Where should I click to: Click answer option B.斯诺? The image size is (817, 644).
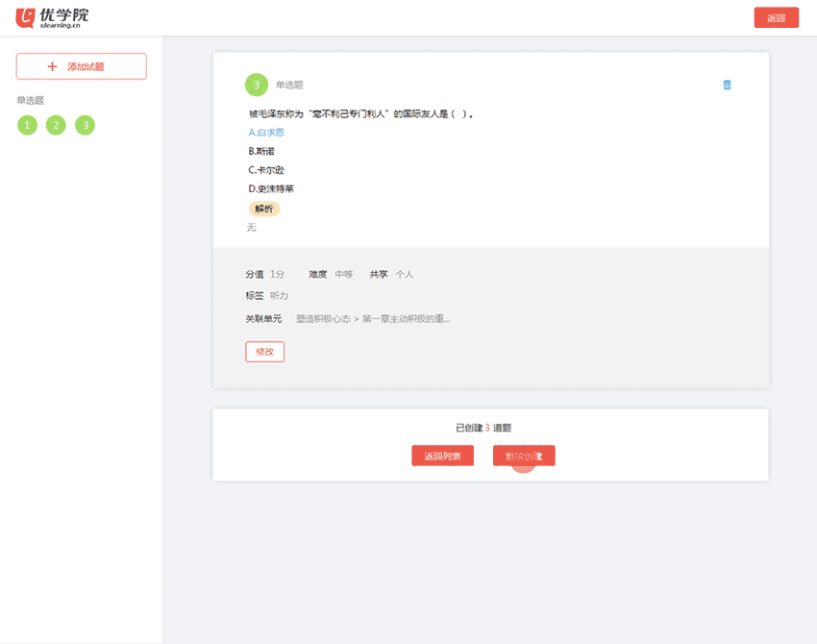tap(261, 151)
